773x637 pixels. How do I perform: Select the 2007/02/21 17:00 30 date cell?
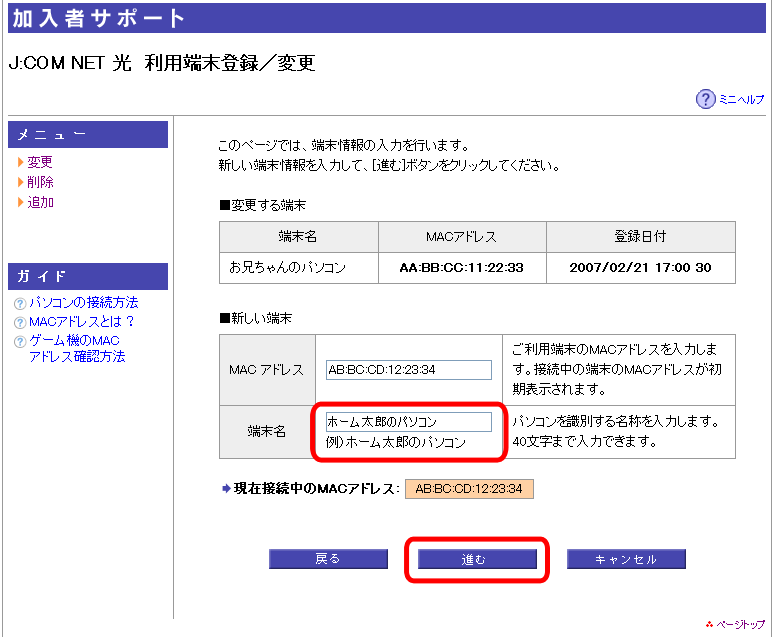pos(640,268)
